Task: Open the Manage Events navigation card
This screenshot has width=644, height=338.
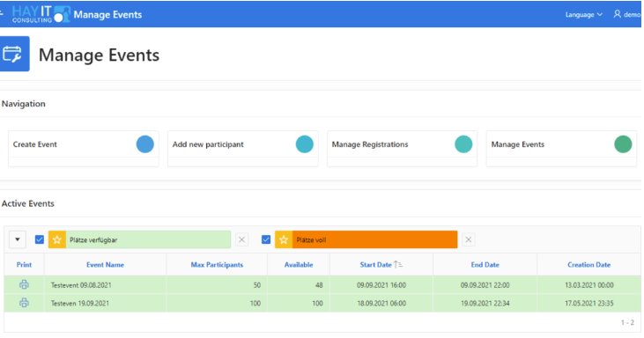Action: click(561, 149)
